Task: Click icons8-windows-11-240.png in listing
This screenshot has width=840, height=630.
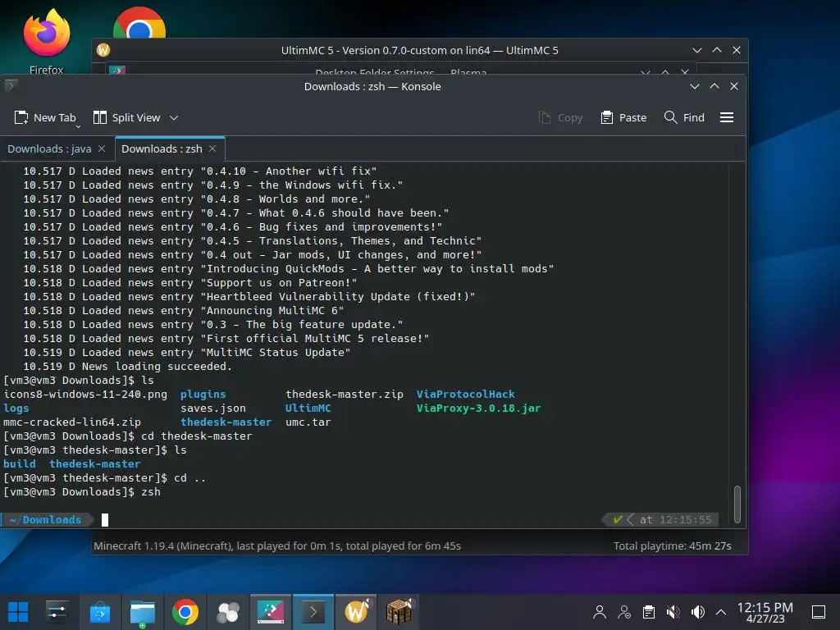Action: point(85,395)
